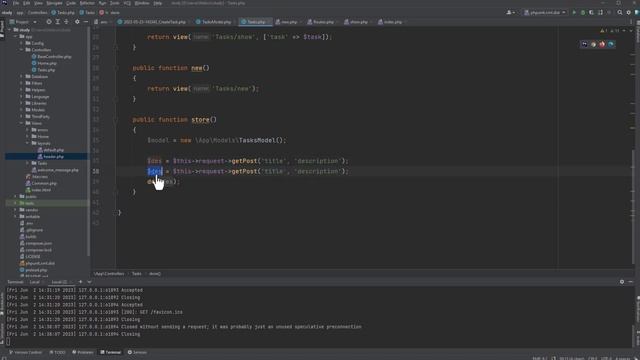Expand the Language folder
This screenshot has height=360, width=640.
(21, 96)
